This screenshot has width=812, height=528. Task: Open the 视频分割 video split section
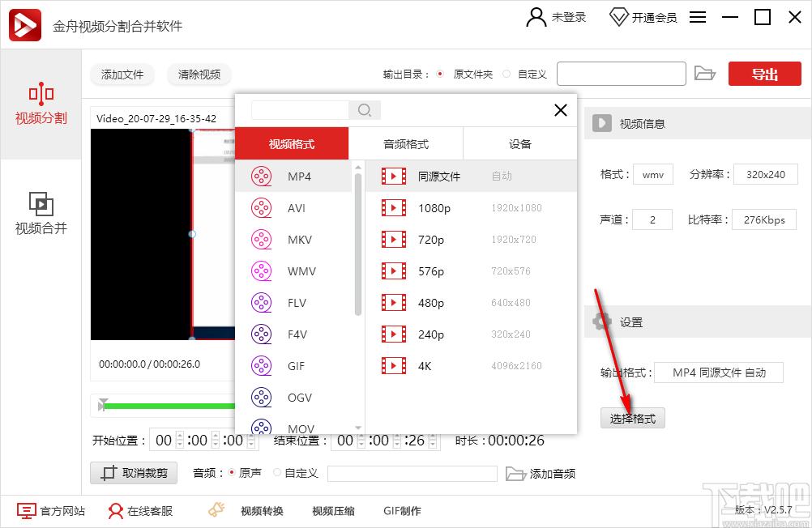(41, 104)
